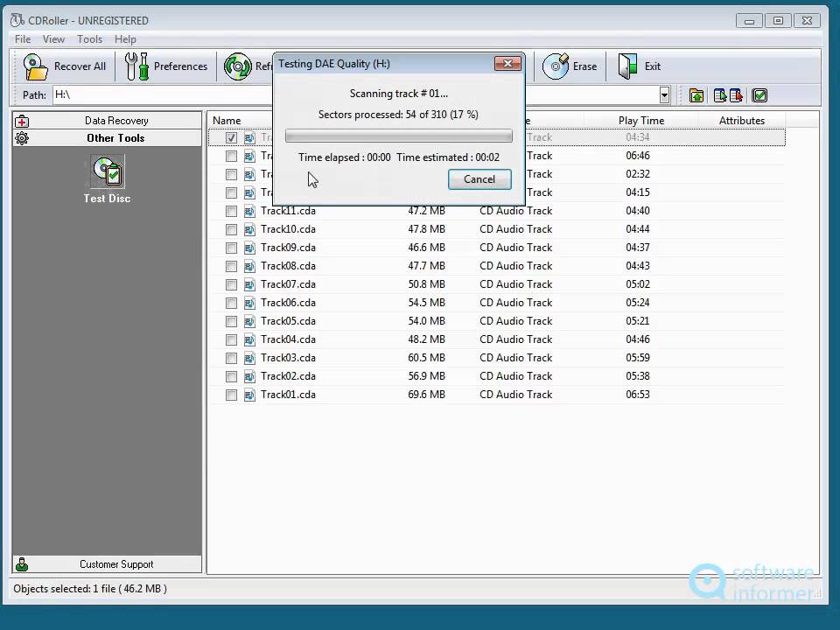Select the Other Tools panel header
Viewport: 840px width, 630px height.
pos(107,137)
